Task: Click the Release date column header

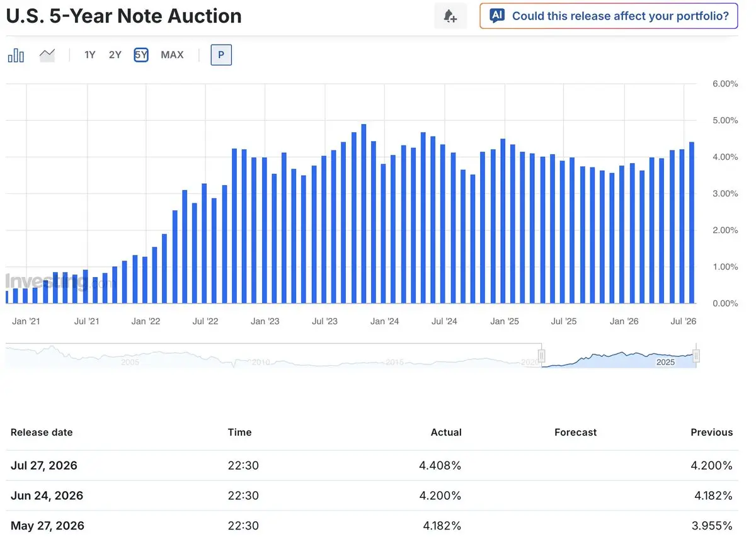Action: [42, 432]
